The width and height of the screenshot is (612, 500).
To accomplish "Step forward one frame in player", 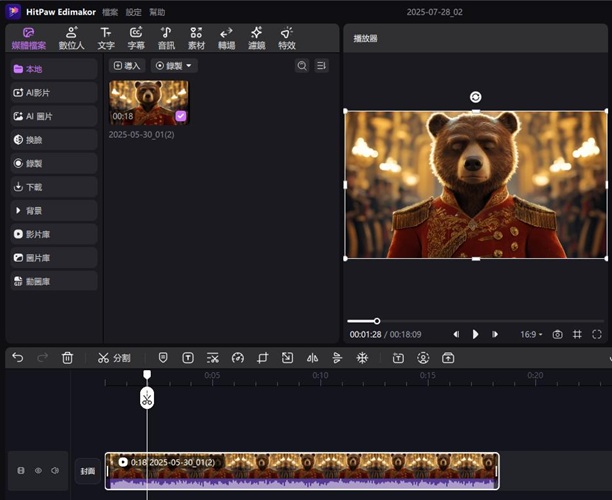I will point(495,334).
